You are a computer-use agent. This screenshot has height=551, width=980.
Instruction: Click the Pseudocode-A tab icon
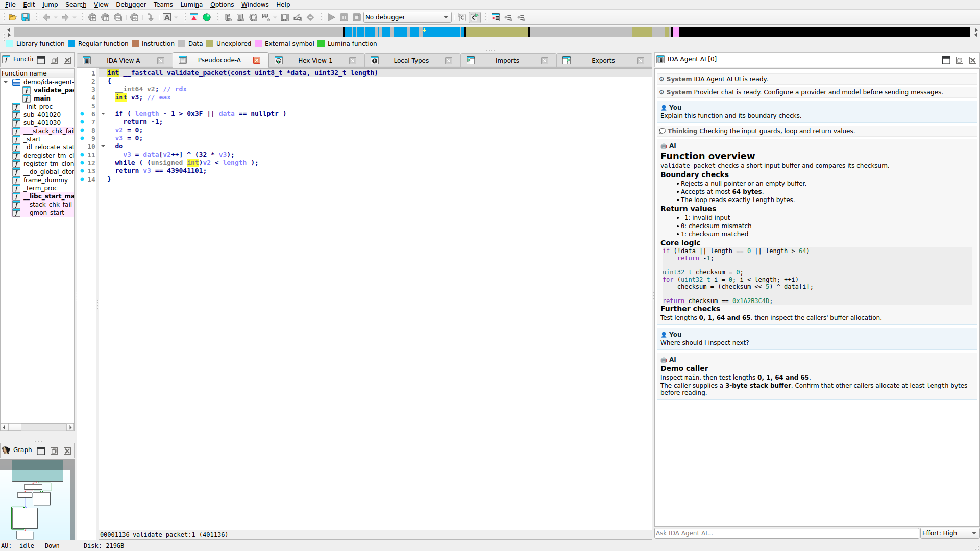coord(183,60)
